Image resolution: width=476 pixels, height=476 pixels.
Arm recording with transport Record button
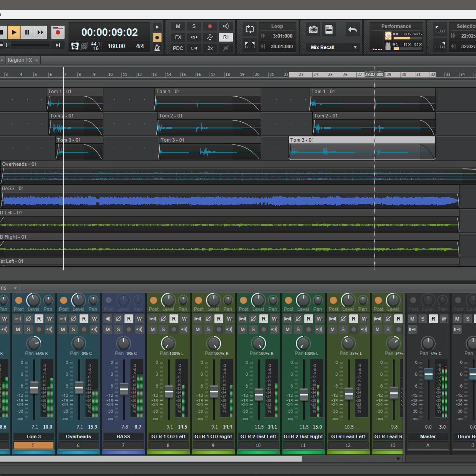tap(58, 32)
